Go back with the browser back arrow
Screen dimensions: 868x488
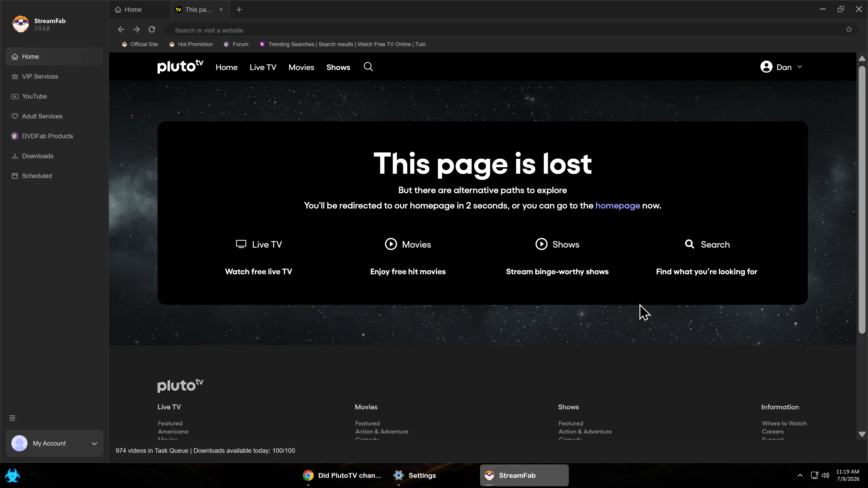coord(121,30)
